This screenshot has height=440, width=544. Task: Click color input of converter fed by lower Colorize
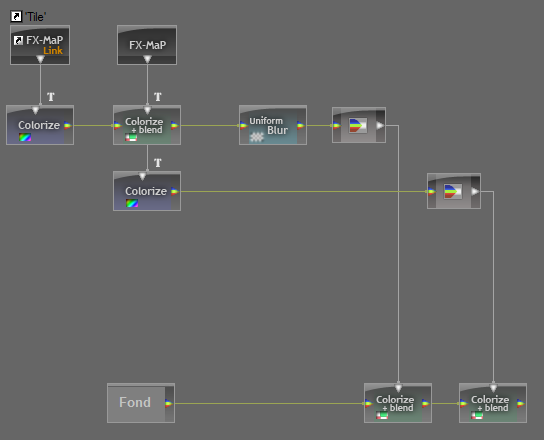pos(432,191)
